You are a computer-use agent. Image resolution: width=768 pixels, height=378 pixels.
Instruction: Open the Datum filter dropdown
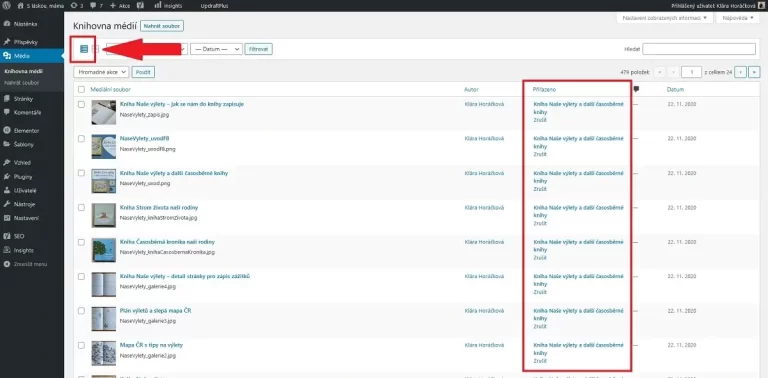point(216,49)
